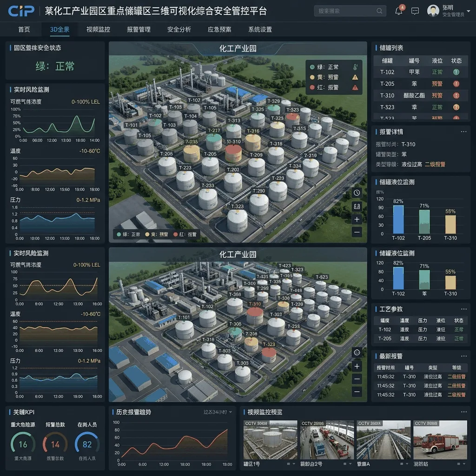The height and width of the screenshot is (476, 476).
Task: Click the 绿:正常 overall safety status text
Action: point(55,66)
